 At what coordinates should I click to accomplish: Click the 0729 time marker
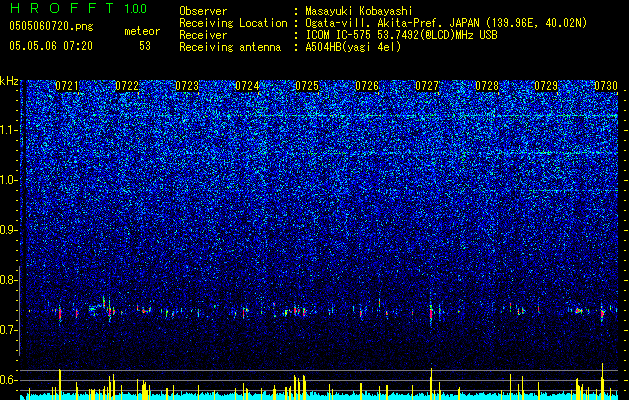[546, 86]
